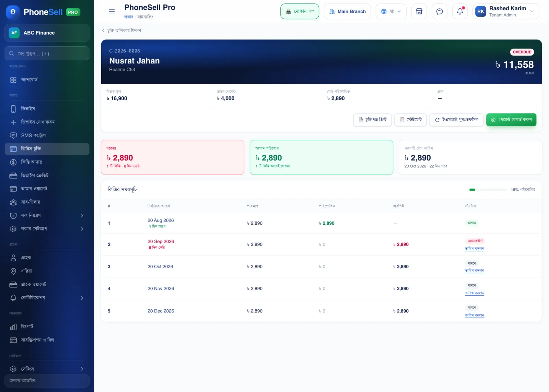This screenshot has height=392, width=549.
Task: Click the PhoneSell shield logo icon
Action: point(13,12)
